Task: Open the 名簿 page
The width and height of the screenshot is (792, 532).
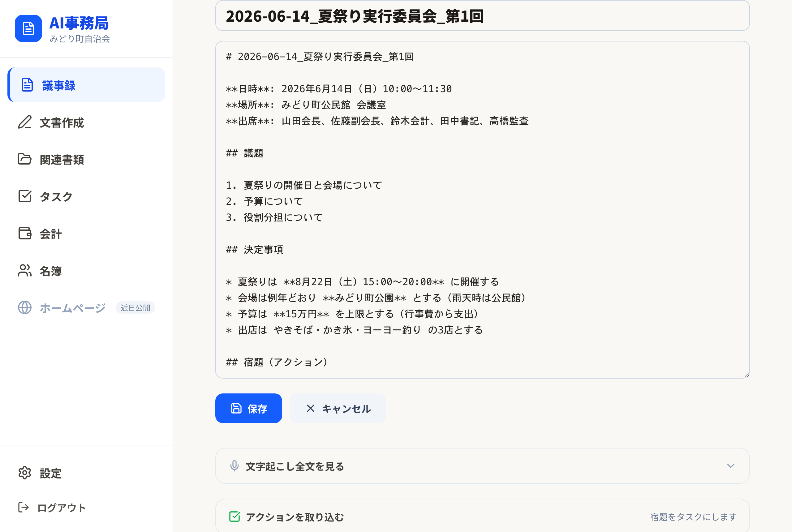Action: click(86, 270)
